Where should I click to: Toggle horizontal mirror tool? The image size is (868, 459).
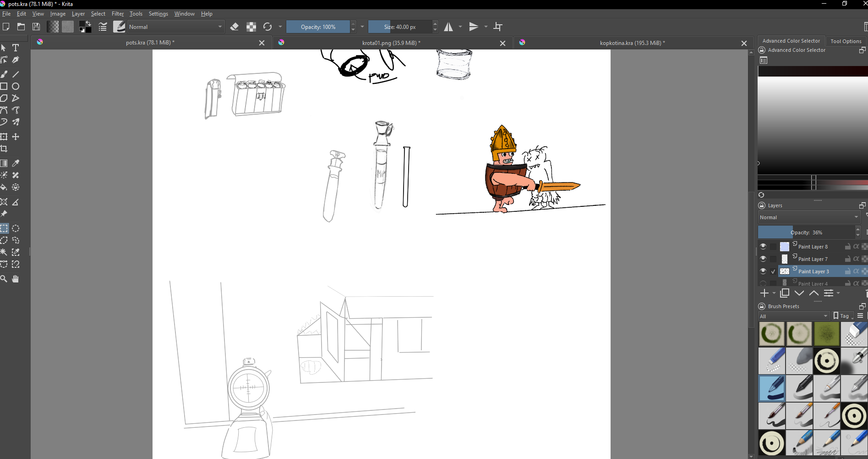(x=448, y=27)
